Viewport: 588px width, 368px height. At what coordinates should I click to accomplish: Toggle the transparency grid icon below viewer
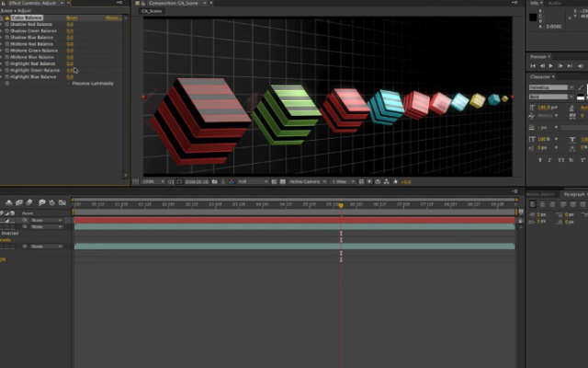[283, 182]
